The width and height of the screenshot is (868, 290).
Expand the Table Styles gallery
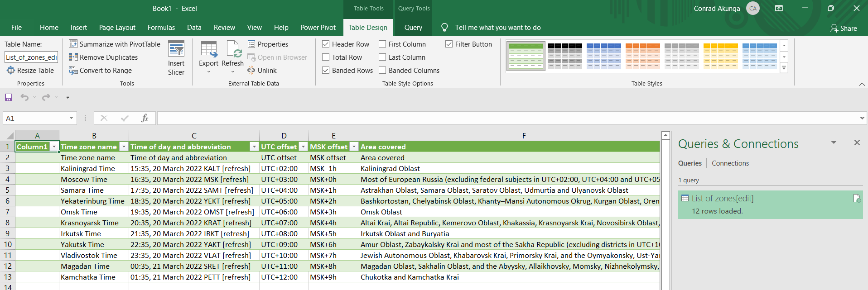784,68
